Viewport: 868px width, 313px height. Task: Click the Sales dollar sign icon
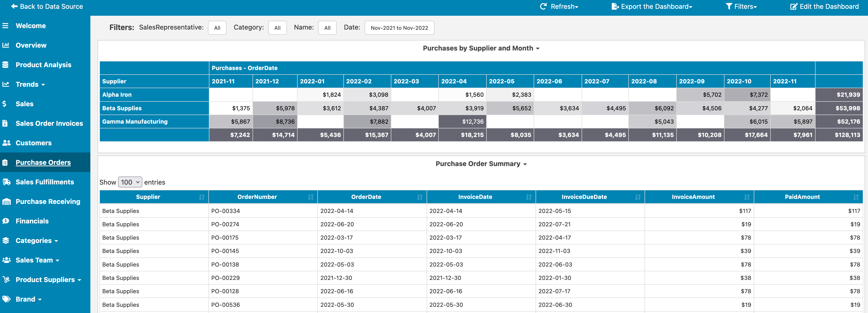[x=4, y=104]
